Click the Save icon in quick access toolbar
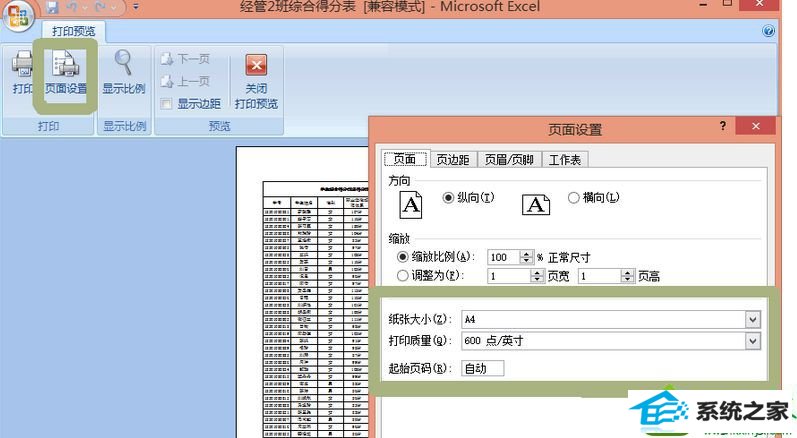The height and width of the screenshot is (438, 797). [x=52, y=7]
